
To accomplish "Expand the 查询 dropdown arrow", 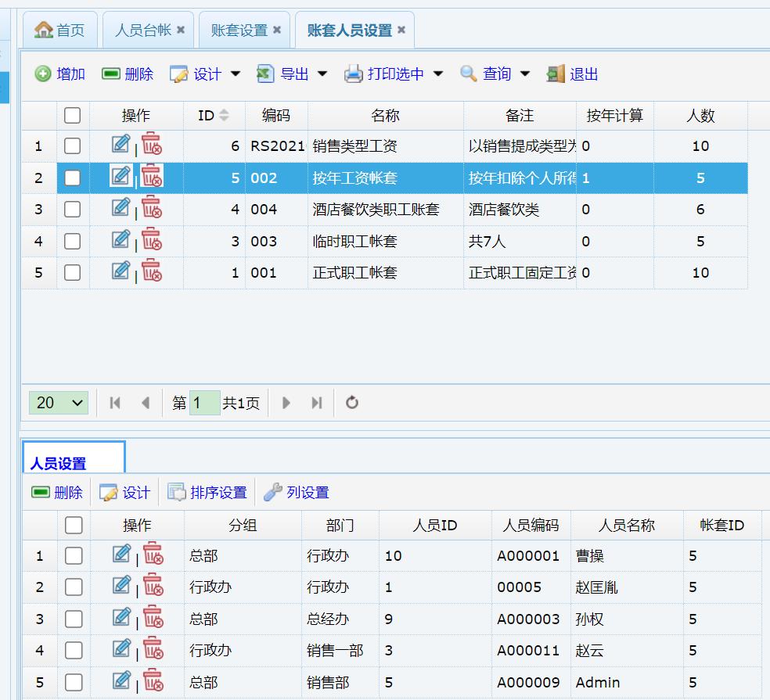I will [x=525, y=74].
